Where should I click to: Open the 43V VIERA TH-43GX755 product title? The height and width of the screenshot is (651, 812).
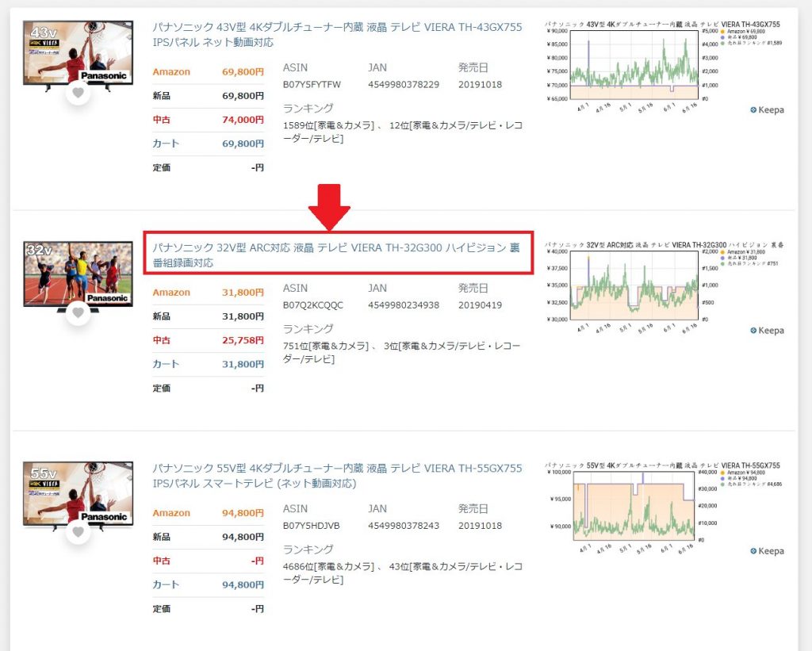pos(337,35)
